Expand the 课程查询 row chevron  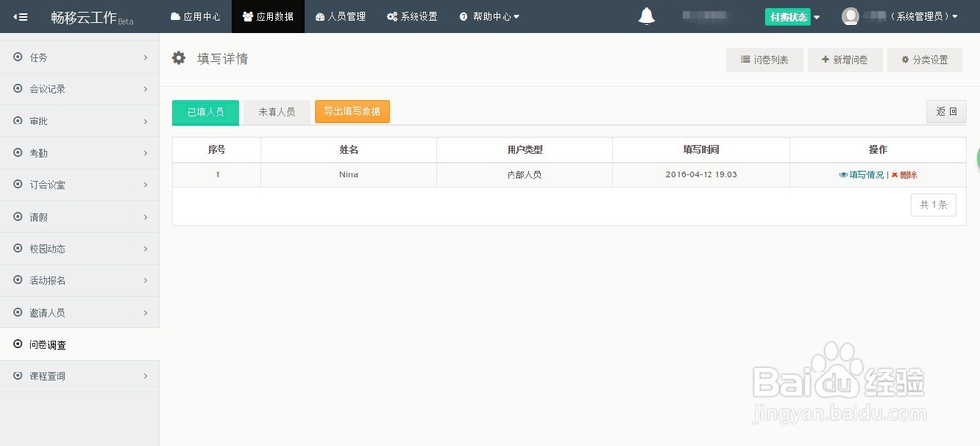point(146,376)
